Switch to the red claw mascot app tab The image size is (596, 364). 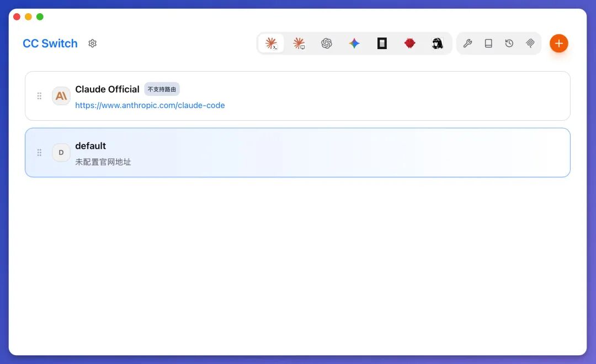tap(409, 44)
